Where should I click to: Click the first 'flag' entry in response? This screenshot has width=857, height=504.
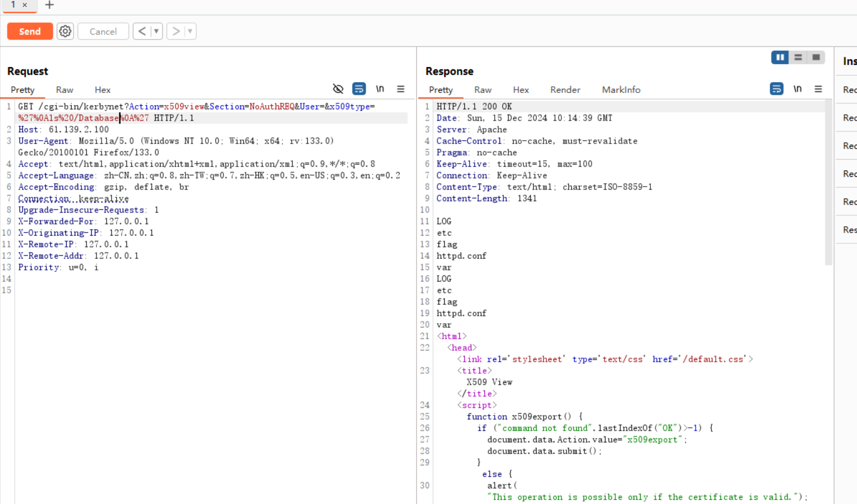(x=447, y=244)
